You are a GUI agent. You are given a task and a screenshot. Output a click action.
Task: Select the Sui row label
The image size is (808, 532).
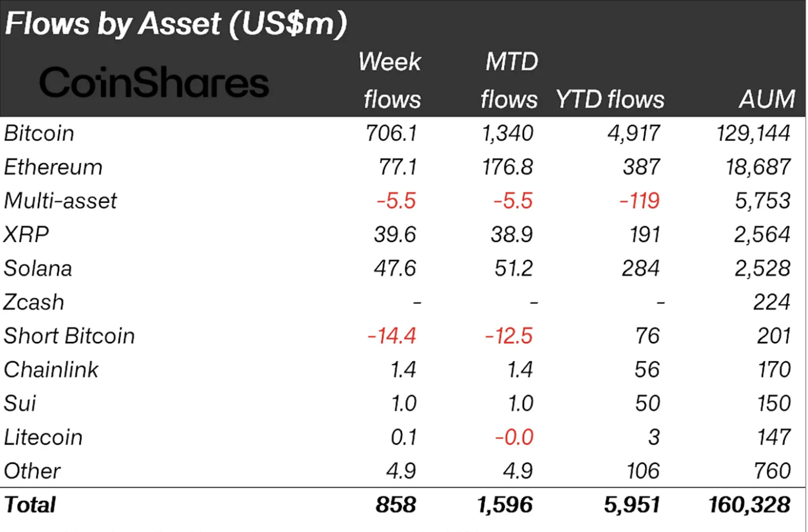pos(20,404)
